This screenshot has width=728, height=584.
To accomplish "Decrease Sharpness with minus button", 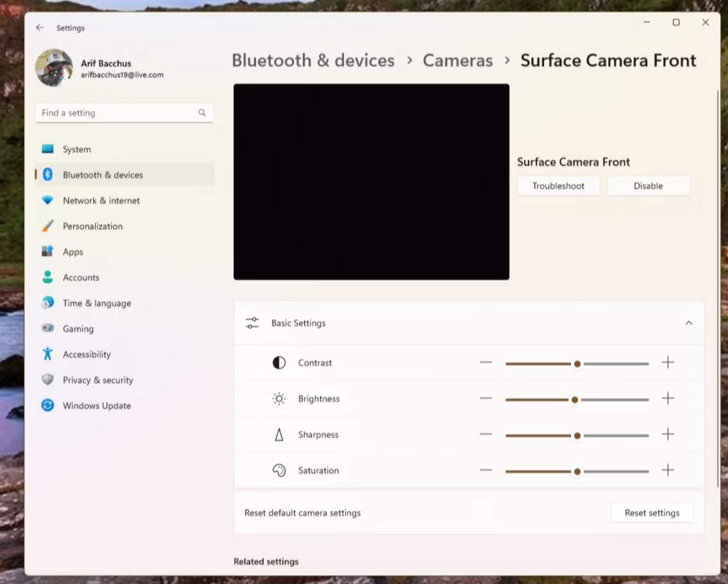I will pos(486,434).
